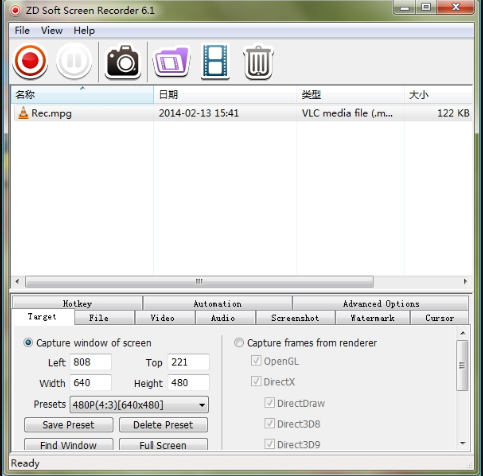
Task: Click the Left position input field
Action: tap(91, 362)
